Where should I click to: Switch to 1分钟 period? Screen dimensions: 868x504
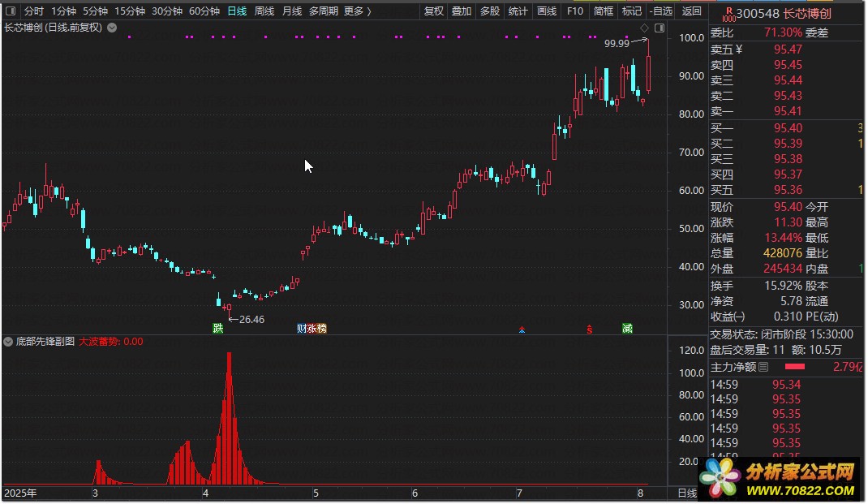click(63, 11)
